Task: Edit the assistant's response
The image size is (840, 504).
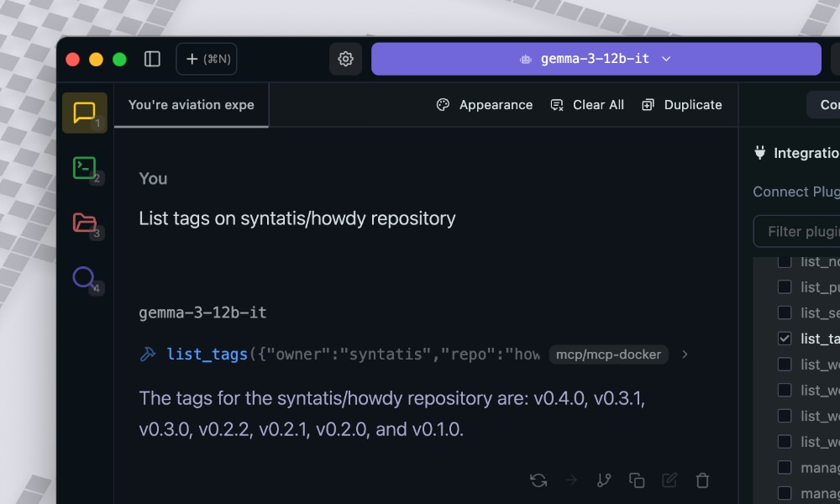Action: [x=669, y=480]
